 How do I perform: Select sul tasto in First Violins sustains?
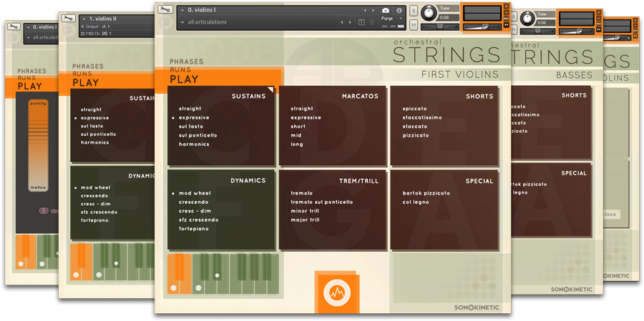coord(190,126)
